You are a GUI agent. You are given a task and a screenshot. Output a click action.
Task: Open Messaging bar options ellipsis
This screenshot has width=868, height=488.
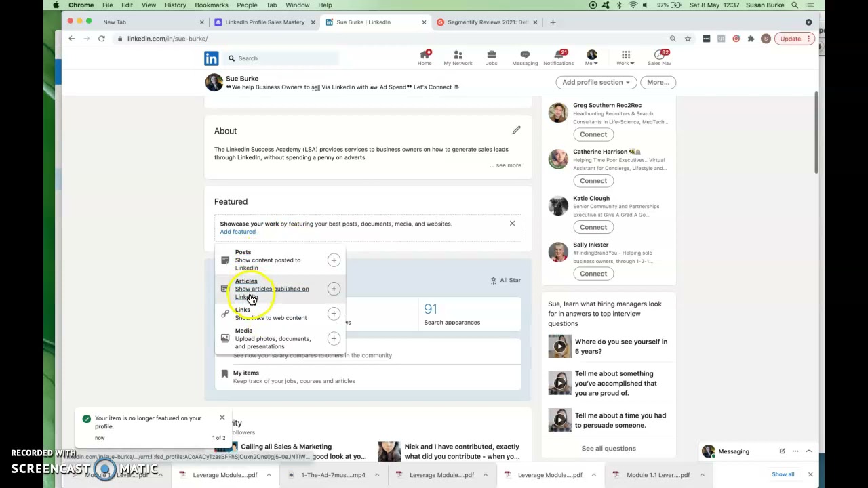tap(795, 451)
